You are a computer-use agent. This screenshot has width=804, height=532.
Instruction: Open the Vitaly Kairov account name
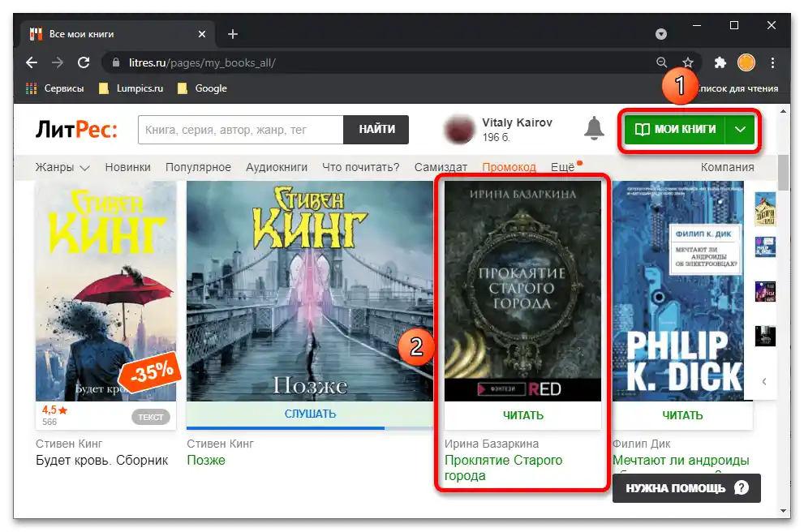pyautogui.click(x=517, y=122)
